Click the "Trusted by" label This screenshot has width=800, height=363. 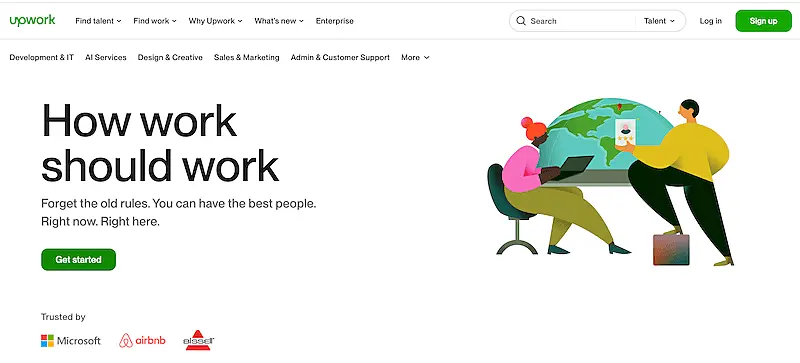pos(63,317)
